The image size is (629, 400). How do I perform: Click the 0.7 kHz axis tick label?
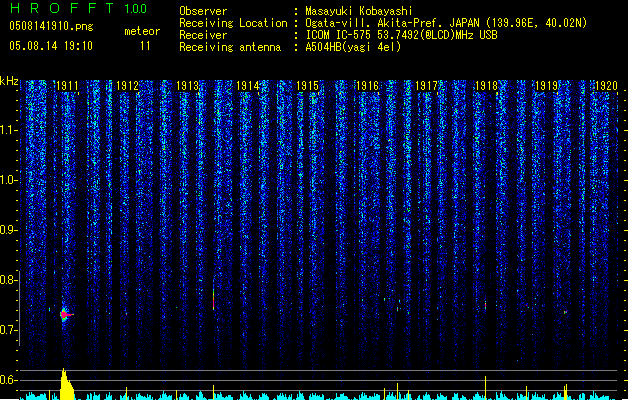click(8, 330)
